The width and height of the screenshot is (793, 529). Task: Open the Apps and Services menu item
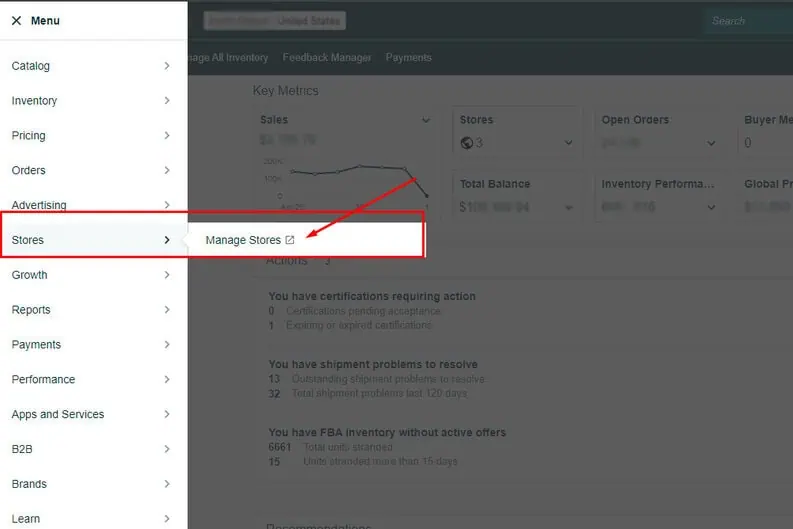point(94,414)
